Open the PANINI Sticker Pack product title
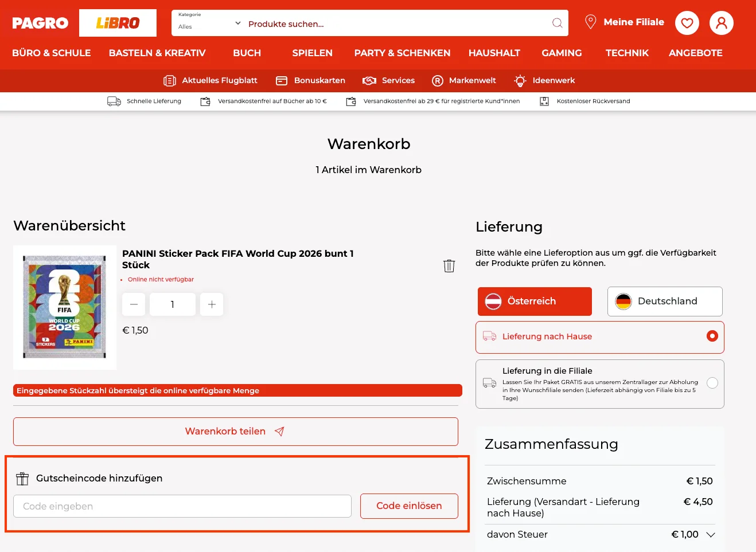Image resolution: width=756 pixels, height=552 pixels. [238, 259]
